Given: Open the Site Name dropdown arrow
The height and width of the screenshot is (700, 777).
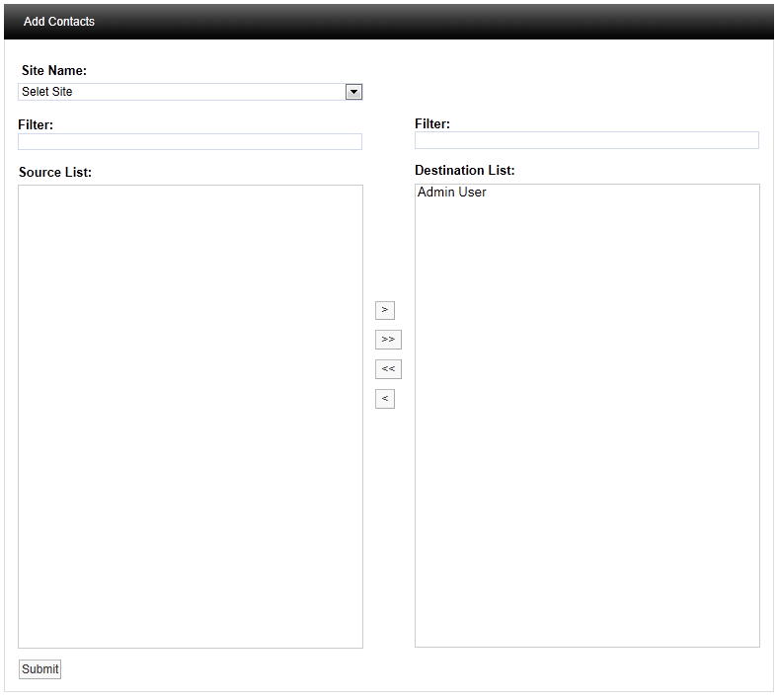Looking at the screenshot, I should [353, 92].
